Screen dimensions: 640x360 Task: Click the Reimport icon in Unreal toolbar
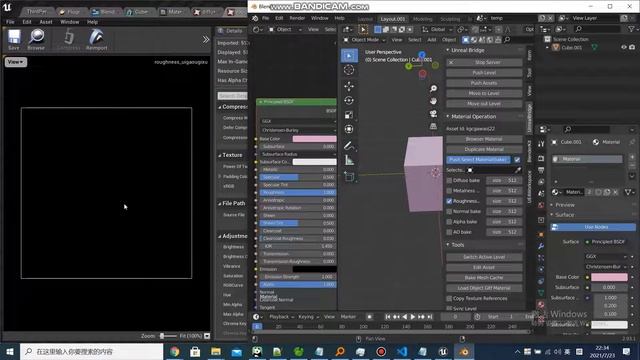(96, 40)
